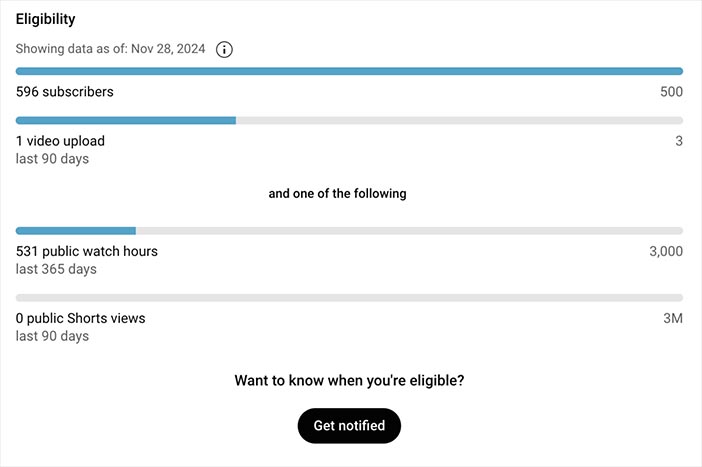Click the empty Shorts views progress bar
702x467 pixels.
pos(349,298)
